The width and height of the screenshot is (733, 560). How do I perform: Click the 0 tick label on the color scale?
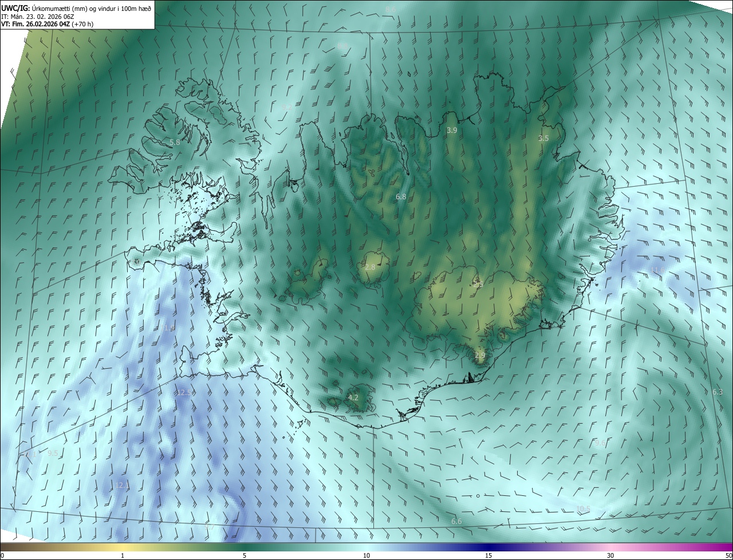[2, 555]
